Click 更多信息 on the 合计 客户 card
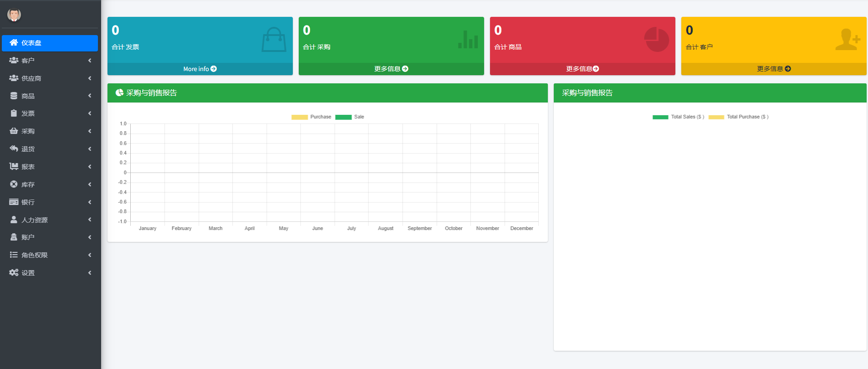Viewport: 868px width, 369px height. [774, 69]
